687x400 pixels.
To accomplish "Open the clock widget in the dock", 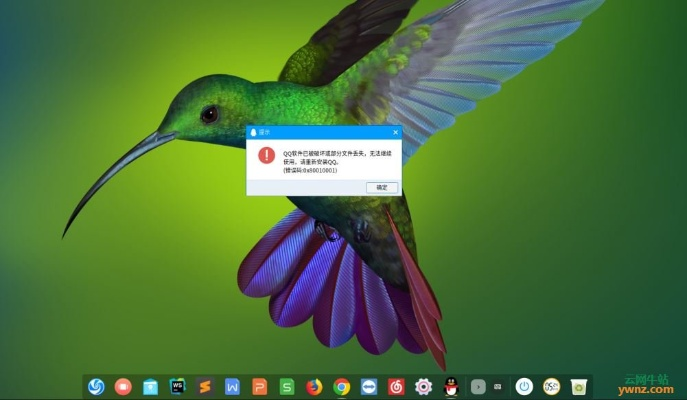I will coord(550,386).
